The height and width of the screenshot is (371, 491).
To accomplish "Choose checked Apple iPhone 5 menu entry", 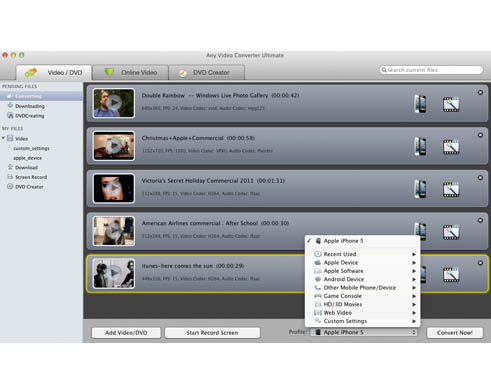I will [x=363, y=241].
